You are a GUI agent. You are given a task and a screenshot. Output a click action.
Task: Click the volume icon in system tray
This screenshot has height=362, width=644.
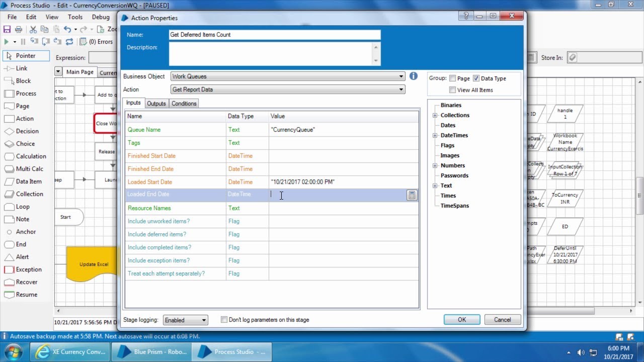(x=581, y=352)
